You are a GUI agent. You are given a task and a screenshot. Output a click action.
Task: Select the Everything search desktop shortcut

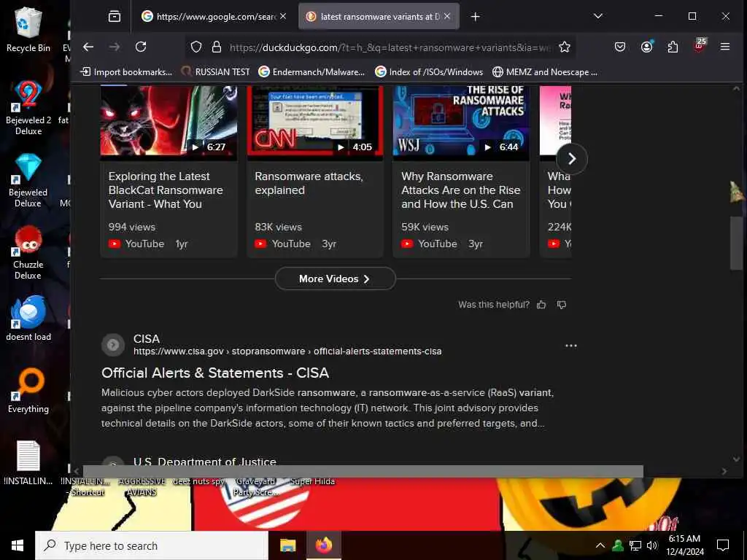coord(28,391)
